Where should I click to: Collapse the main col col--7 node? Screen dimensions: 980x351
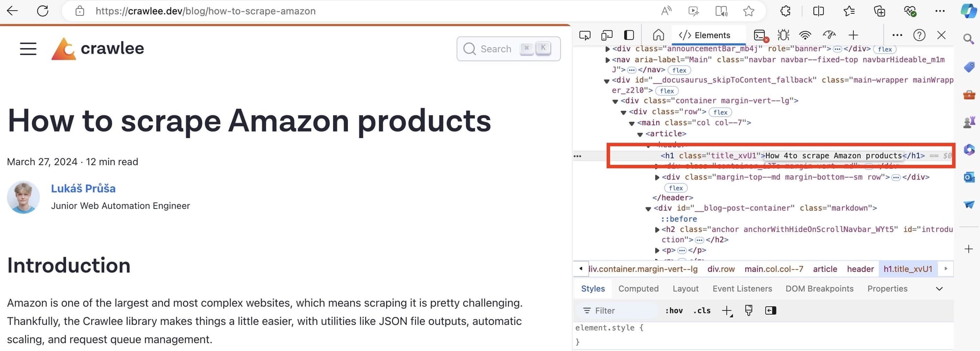632,124
